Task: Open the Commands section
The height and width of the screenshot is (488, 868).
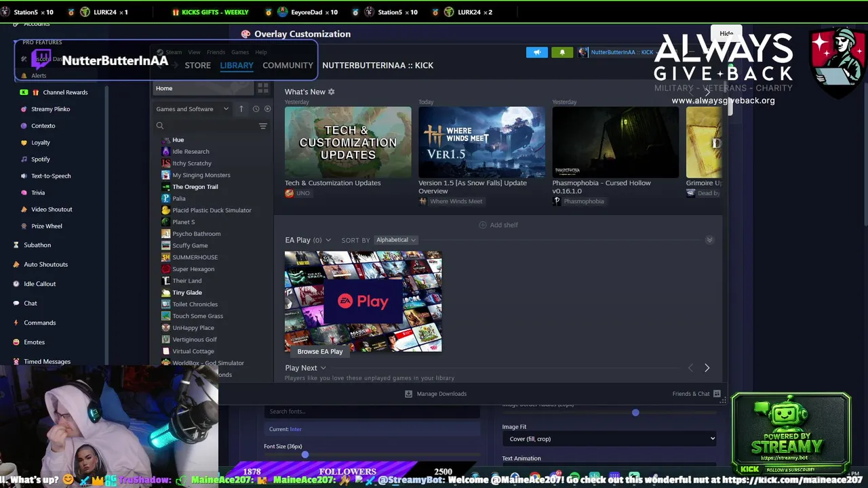Action: click(39, 323)
